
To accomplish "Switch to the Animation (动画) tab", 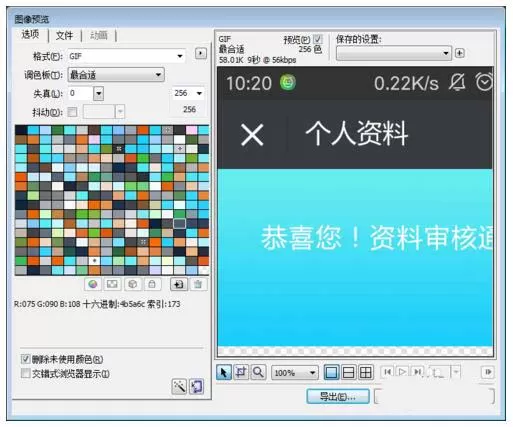I will (99, 35).
